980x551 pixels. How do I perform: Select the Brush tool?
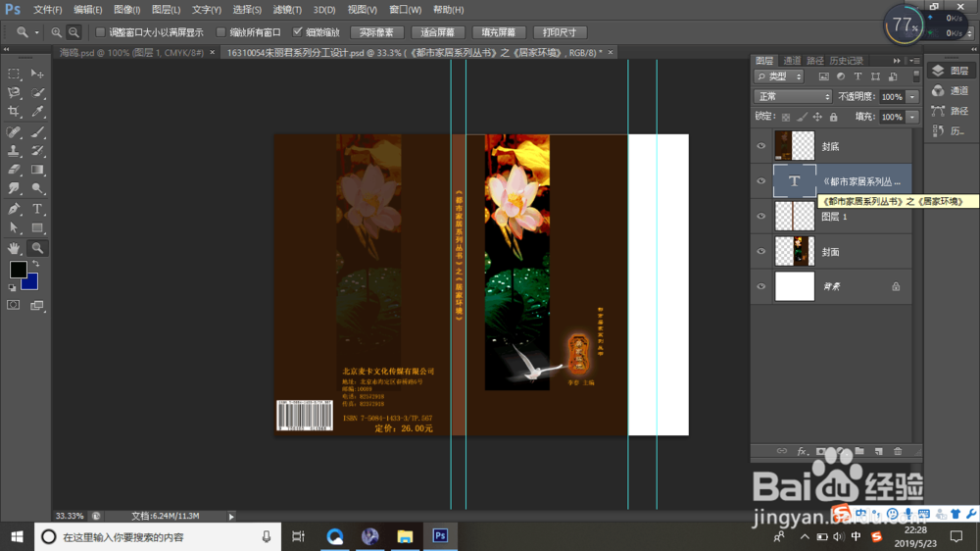[37, 132]
